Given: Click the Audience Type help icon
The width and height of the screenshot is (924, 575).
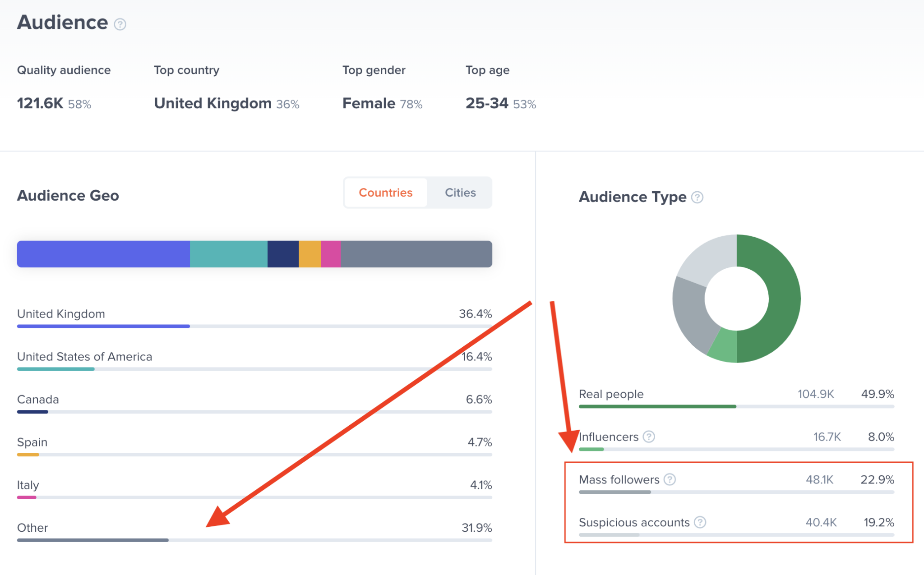Looking at the screenshot, I should tap(697, 197).
